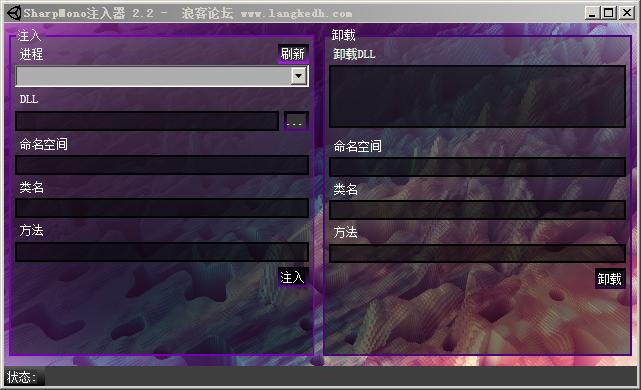Click the inject 命名空间 namespace field
Viewport: 641px width, 390px height.
[x=162, y=165]
